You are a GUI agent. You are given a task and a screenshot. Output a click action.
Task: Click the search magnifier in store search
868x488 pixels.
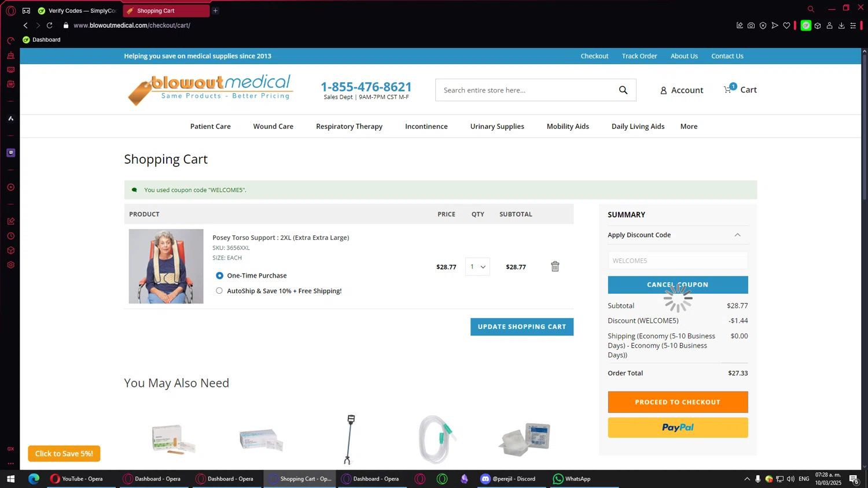point(623,90)
